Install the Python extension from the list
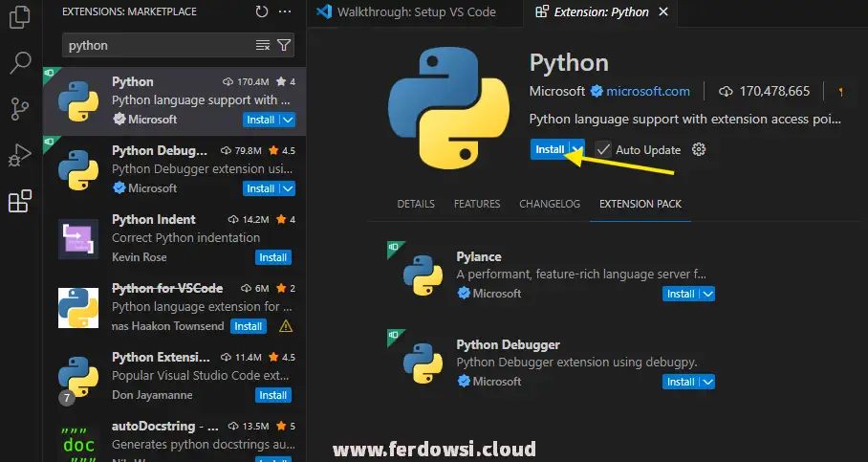 click(261, 120)
